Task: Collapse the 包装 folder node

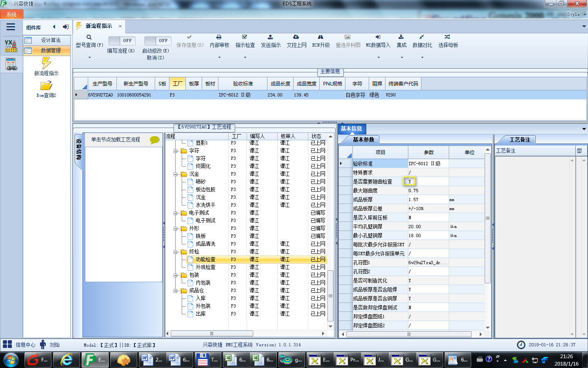Action: (176, 275)
